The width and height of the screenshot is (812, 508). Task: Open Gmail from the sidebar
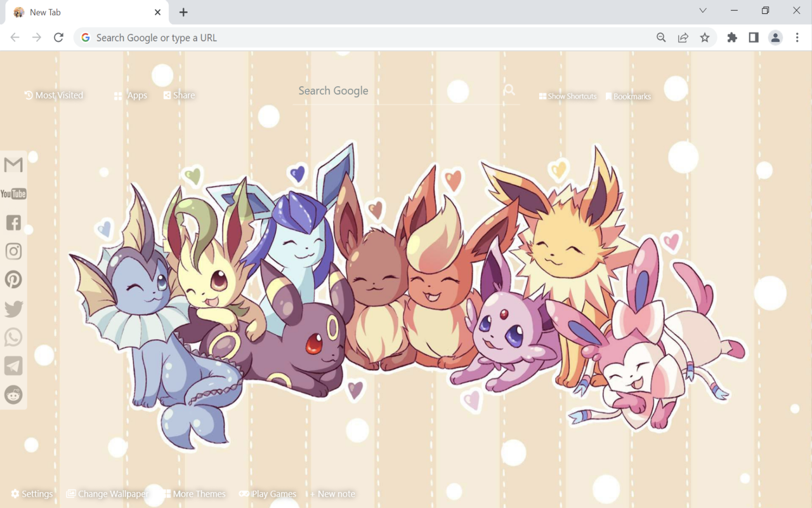[13, 164]
